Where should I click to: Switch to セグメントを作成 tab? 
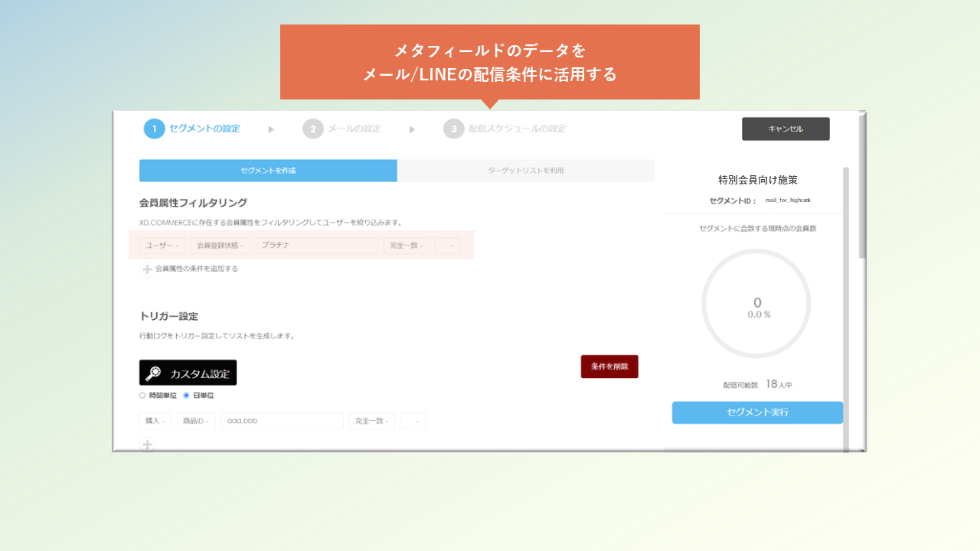tap(268, 171)
